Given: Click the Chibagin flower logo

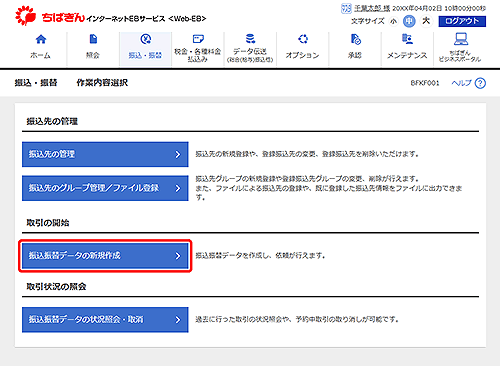Looking at the screenshot, I should (25, 16).
